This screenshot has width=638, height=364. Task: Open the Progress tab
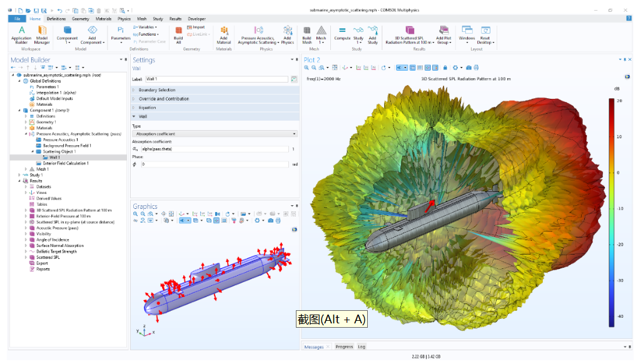pyautogui.click(x=344, y=347)
